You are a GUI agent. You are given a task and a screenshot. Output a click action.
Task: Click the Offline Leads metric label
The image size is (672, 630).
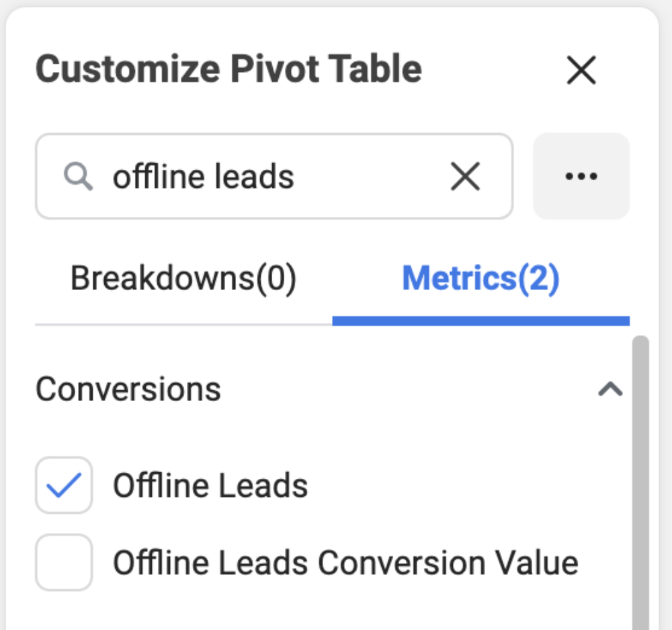click(x=210, y=485)
